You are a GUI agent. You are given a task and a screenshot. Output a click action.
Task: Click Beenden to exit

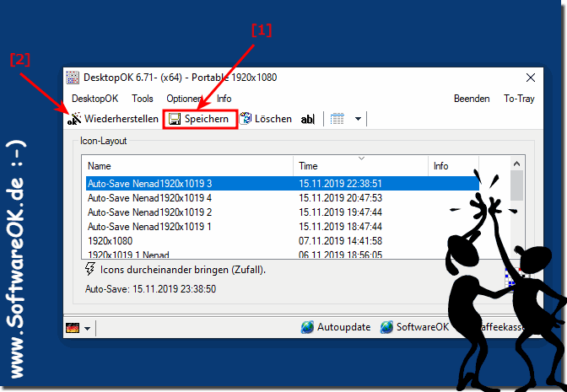472,99
